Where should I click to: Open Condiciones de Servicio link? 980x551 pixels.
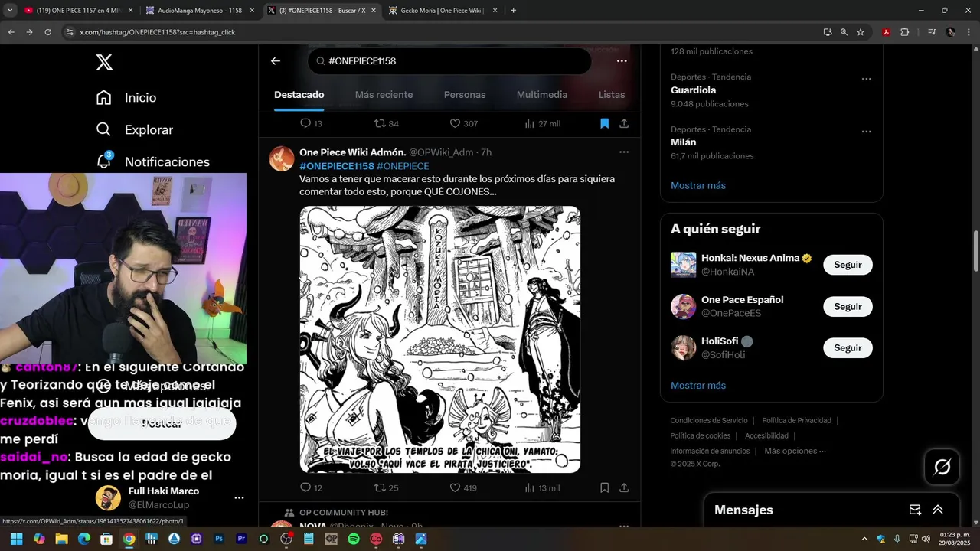708,420
